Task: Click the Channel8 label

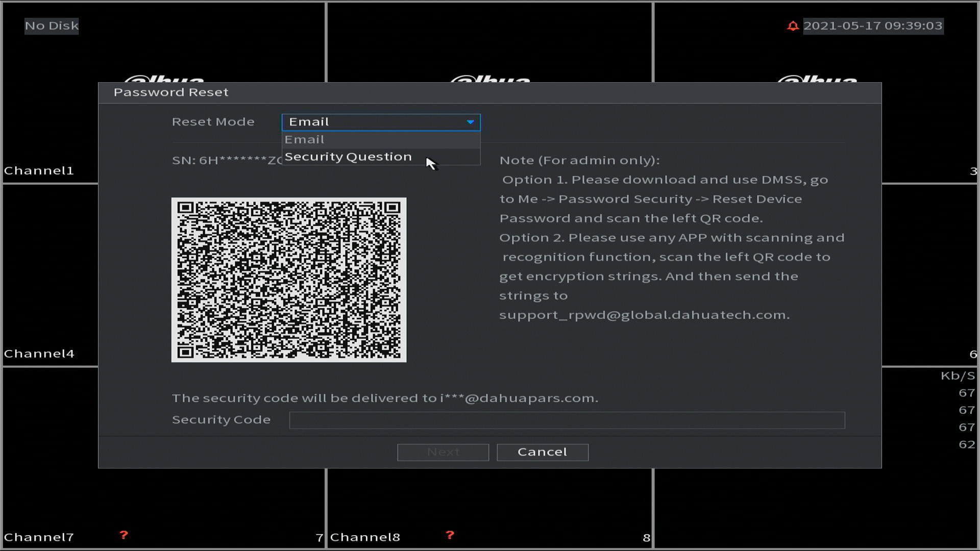Action: [365, 537]
